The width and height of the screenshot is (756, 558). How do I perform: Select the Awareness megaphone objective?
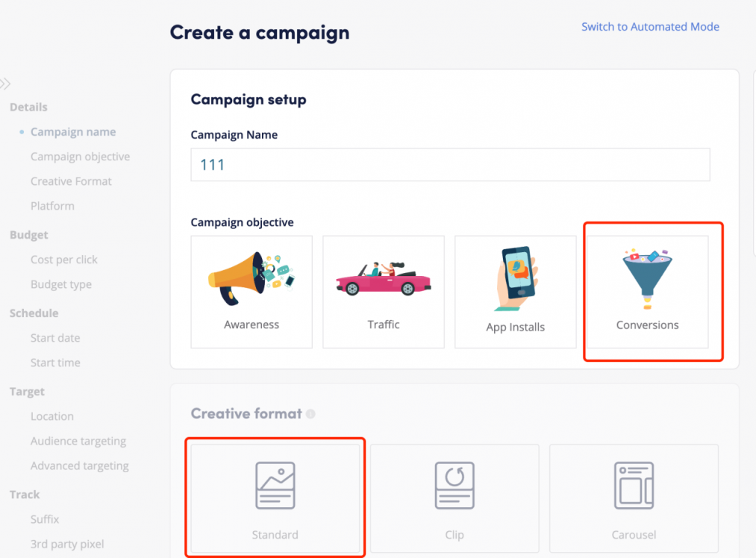point(252,292)
